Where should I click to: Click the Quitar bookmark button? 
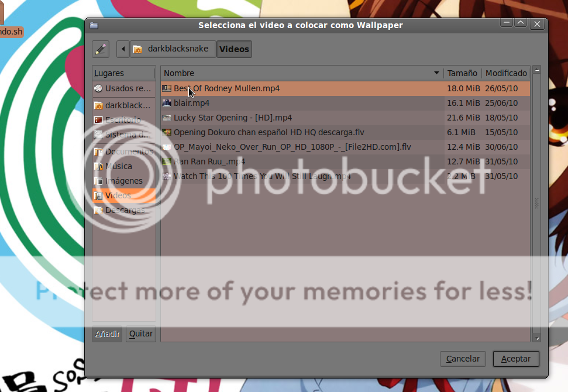pos(141,333)
